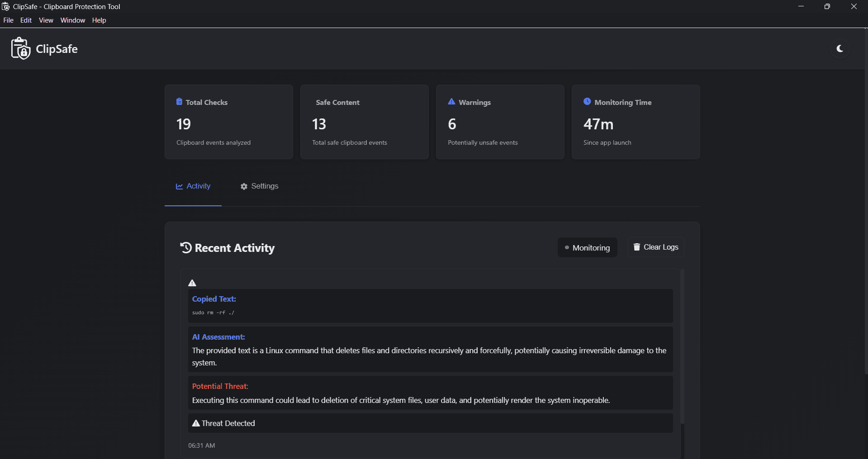The width and height of the screenshot is (868, 459).
Task: Click the Total Checks clipboard icon
Action: point(179,102)
